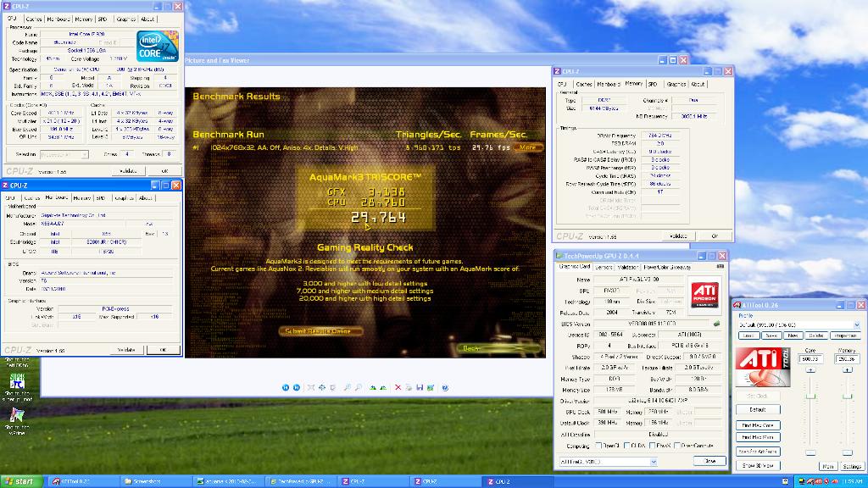Toggle the DirectCompute checkbox in GPU-Z
The width and height of the screenshot is (868, 488).
[x=677, y=446]
